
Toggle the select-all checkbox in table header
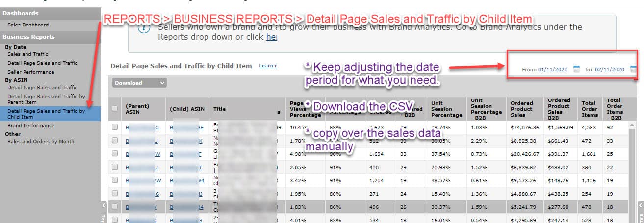pyautogui.click(x=115, y=108)
